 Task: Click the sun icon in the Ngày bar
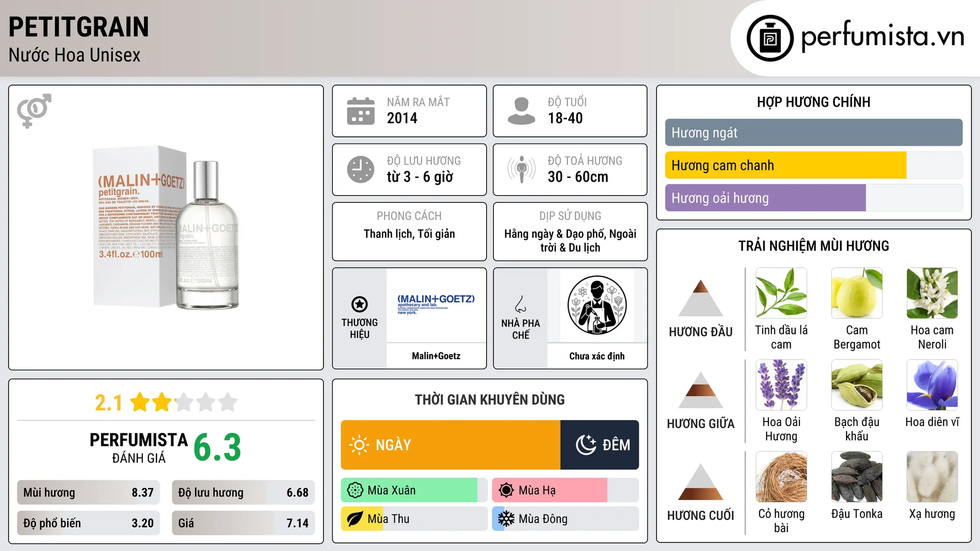pyautogui.click(x=359, y=445)
